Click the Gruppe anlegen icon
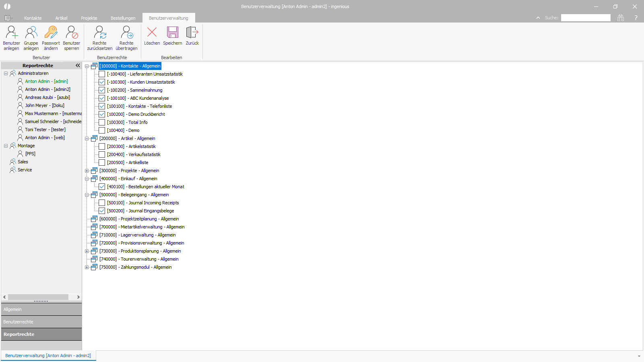Screen dimensions: 644x362 31,32
